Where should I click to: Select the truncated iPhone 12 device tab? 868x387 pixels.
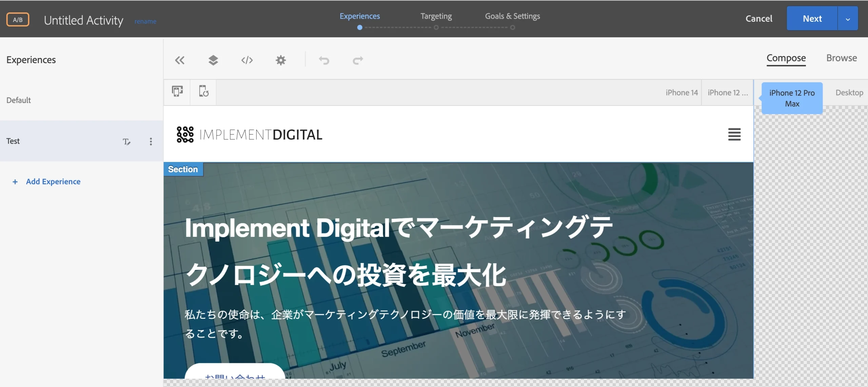coord(728,92)
